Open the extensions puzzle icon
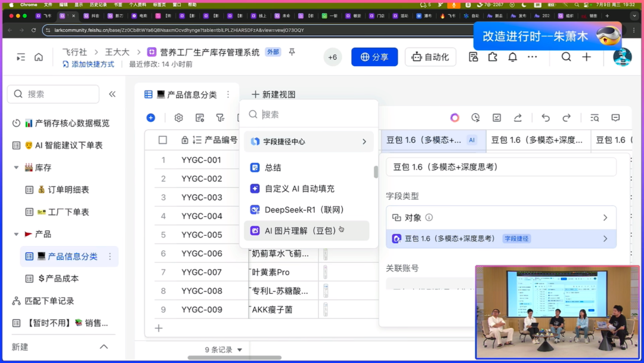This screenshot has width=644, height=363. (493, 57)
